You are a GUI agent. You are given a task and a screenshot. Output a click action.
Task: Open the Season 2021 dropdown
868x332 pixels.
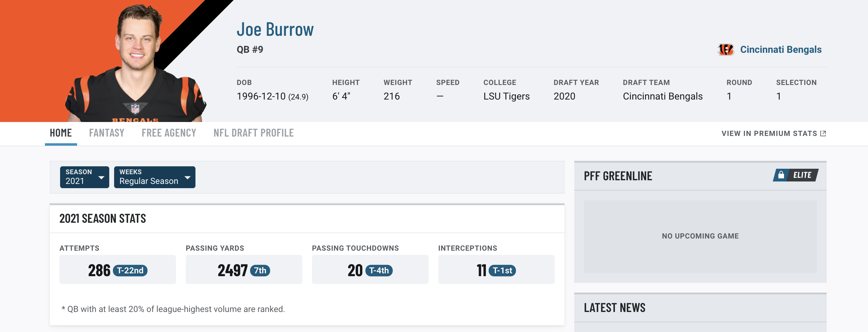(x=85, y=177)
